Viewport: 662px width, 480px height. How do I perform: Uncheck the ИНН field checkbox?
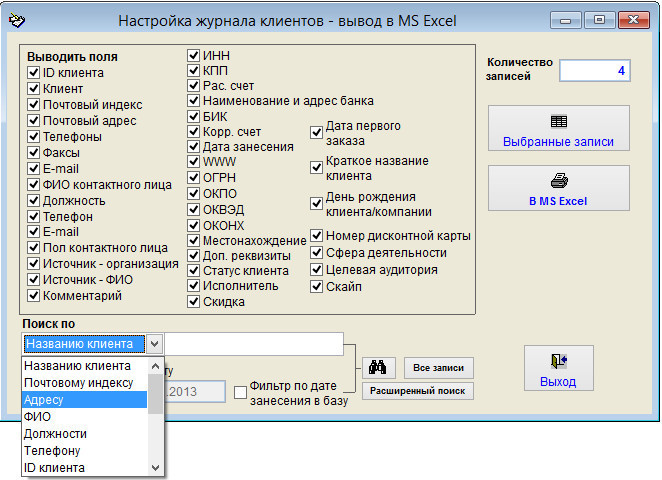coord(194,55)
